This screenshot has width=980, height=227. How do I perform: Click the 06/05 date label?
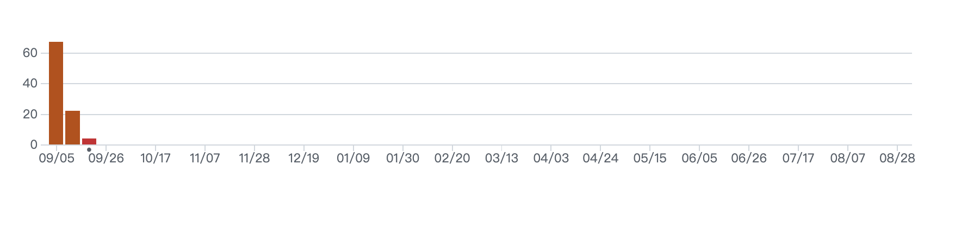click(699, 158)
